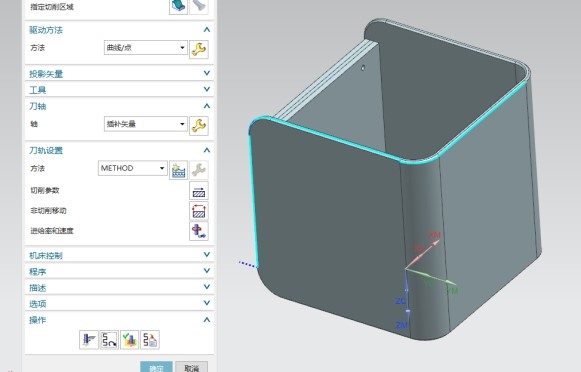Open non-cutting moves (非切削移动) icon
Image resolution: width=581 pixels, height=372 pixels.
[x=199, y=211]
